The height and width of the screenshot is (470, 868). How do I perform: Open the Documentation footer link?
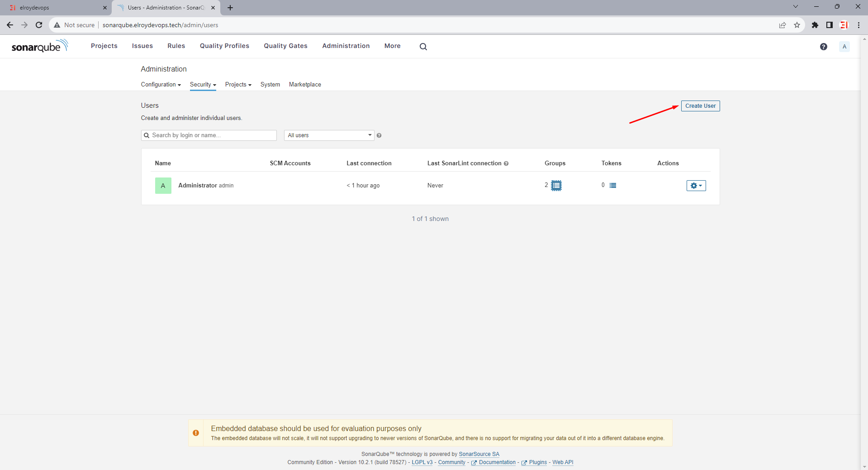(493, 462)
